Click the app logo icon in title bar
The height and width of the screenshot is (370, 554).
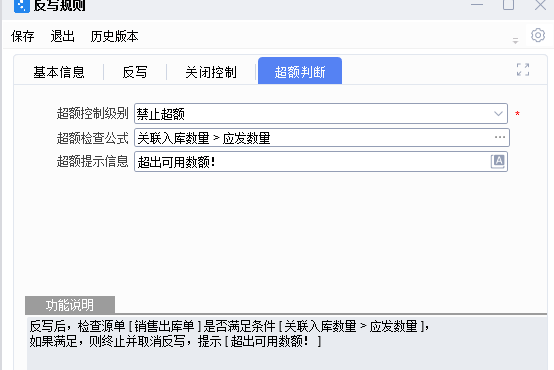(22, 5)
